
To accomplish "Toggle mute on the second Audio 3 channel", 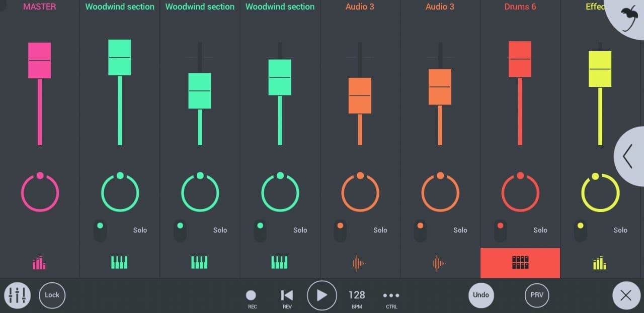I will pos(420,231).
